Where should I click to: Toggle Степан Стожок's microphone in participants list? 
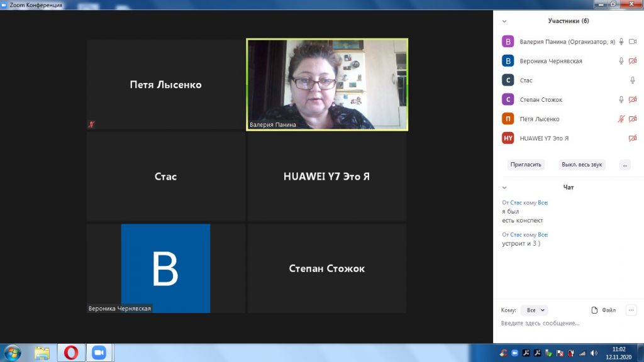[x=621, y=99]
